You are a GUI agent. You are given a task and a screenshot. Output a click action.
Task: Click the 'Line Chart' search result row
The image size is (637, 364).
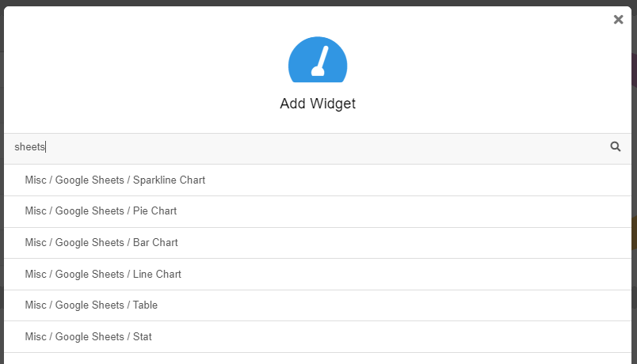[318, 275]
